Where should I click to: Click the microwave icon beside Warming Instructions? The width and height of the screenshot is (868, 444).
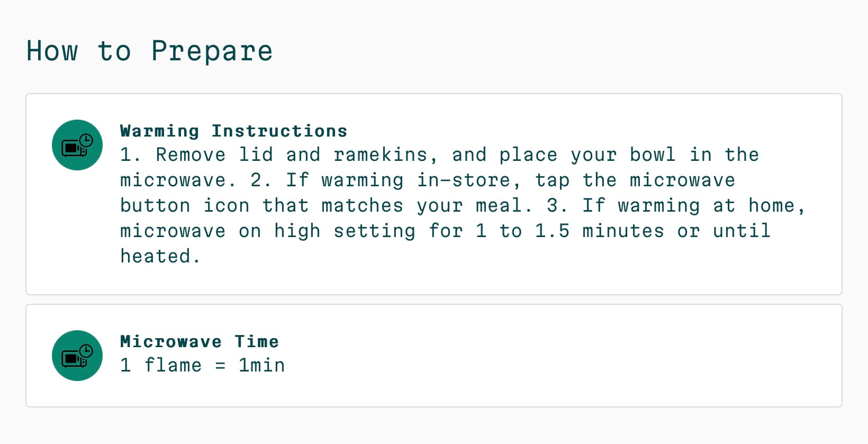pos(77,145)
